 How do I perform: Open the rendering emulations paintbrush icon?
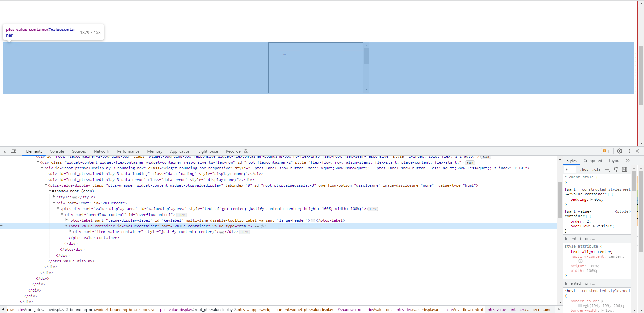(616, 170)
